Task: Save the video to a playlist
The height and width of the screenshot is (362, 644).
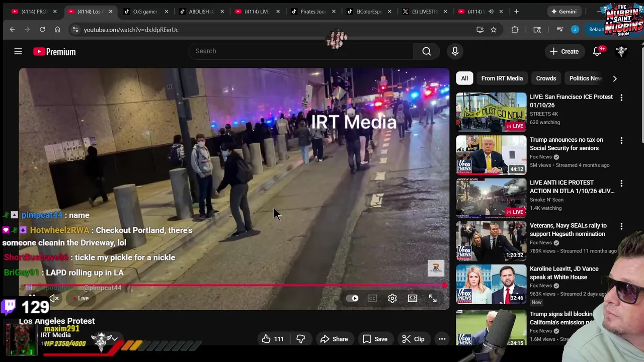Action: pyautogui.click(x=375, y=339)
